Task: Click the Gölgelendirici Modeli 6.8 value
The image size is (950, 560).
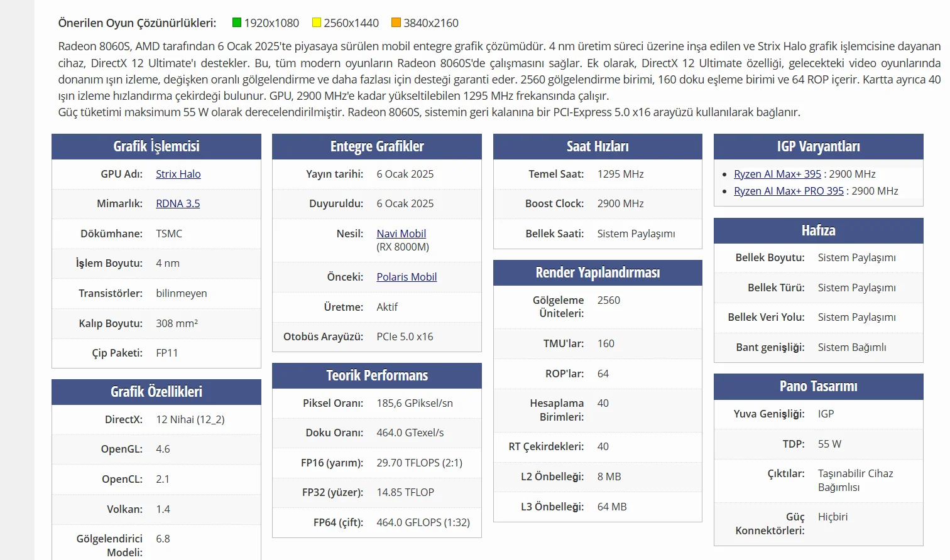Action: [x=163, y=539]
